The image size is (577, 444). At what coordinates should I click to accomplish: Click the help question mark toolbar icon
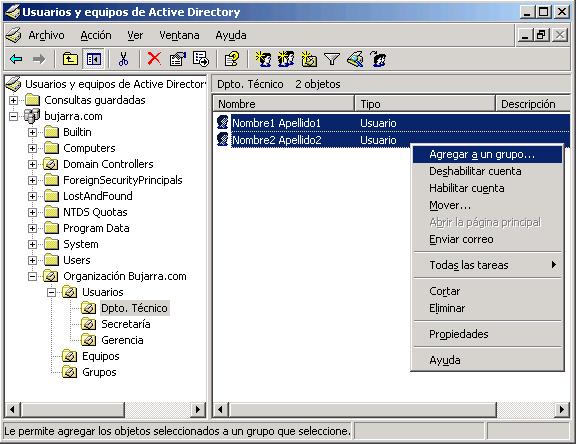point(231,59)
